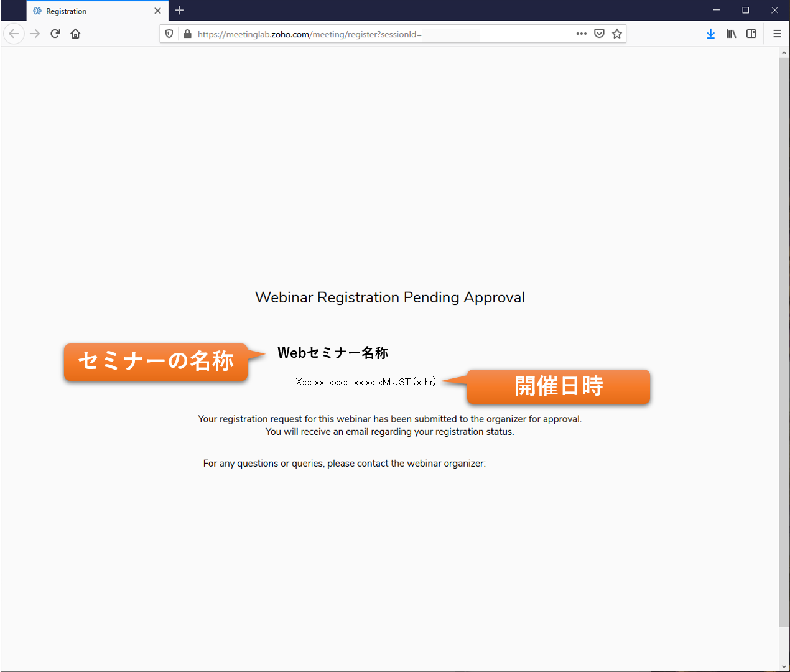The height and width of the screenshot is (672, 790).
Task: Click the date line ending JST (x hr)
Action: [x=366, y=382]
